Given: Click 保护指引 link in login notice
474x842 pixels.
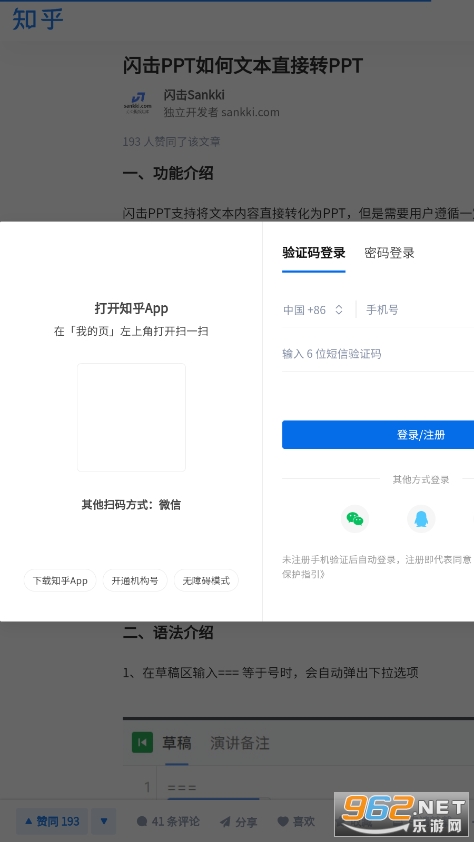Looking at the screenshot, I should (x=302, y=574).
